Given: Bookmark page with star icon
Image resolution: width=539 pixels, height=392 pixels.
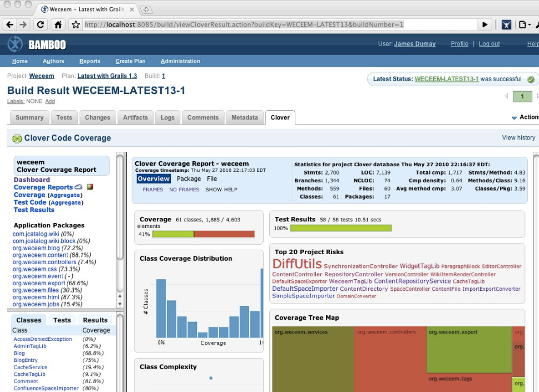Looking at the screenshot, I should pos(76,24).
